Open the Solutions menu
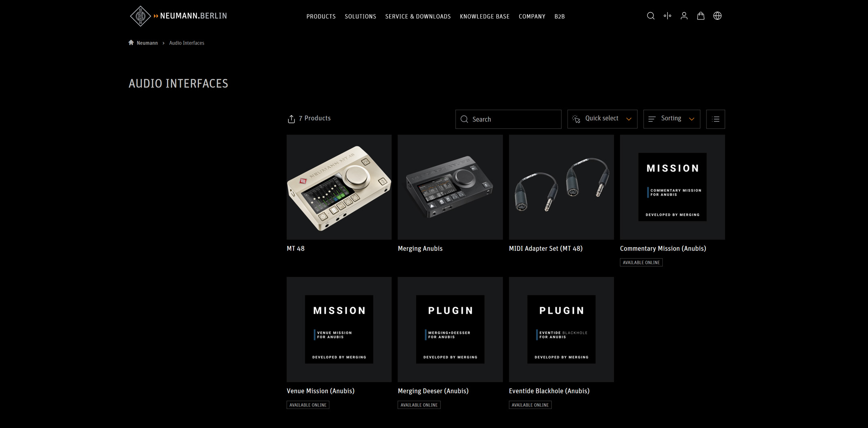The height and width of the screenshot is (428, 868). [x=360, y=17]
